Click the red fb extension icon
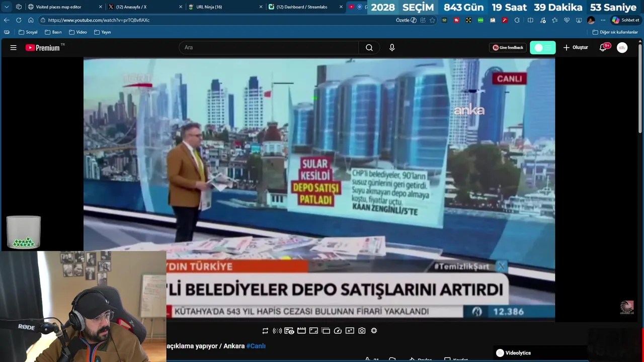This screenshot has height=362, width=644. (x=456, y=20)
